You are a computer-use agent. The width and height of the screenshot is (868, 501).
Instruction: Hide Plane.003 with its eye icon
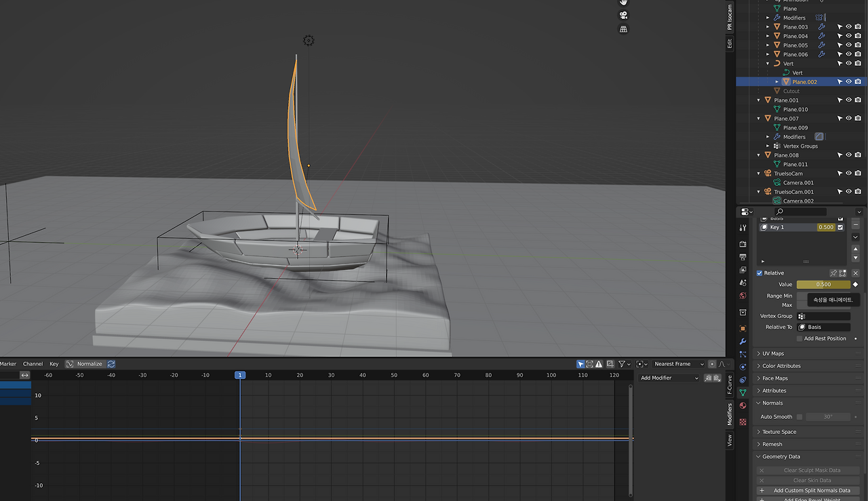pyautogui.click(x=848, y=27)
